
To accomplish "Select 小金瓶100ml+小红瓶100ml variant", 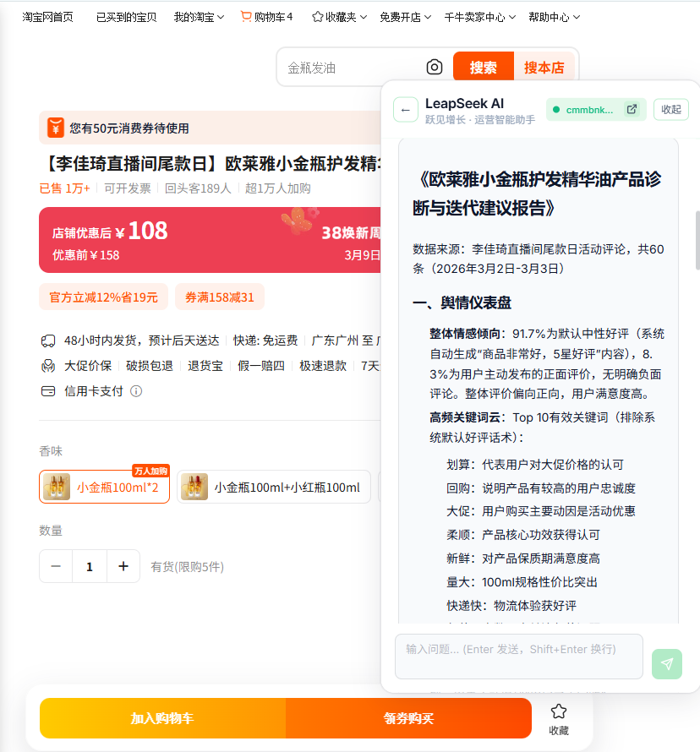I will click(x=274, y=487).
